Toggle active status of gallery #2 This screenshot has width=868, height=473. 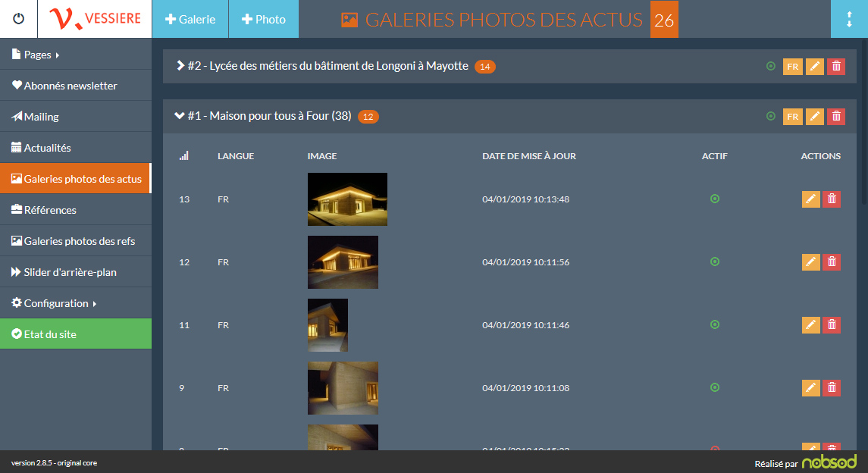tap(770, 67)
